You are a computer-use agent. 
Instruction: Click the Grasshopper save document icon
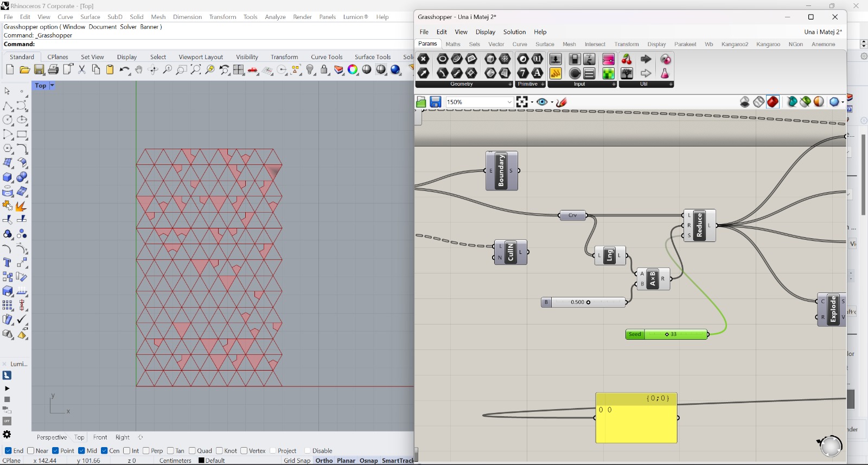click(435, 102)
